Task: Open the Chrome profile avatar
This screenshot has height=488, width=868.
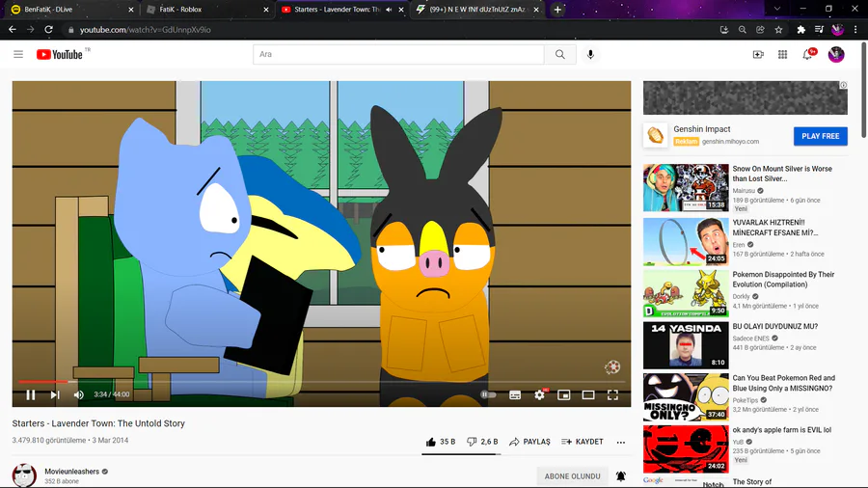Action: 837,30
